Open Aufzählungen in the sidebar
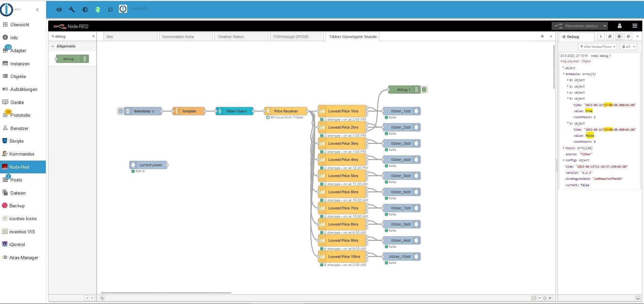 [x=23, y=89]
